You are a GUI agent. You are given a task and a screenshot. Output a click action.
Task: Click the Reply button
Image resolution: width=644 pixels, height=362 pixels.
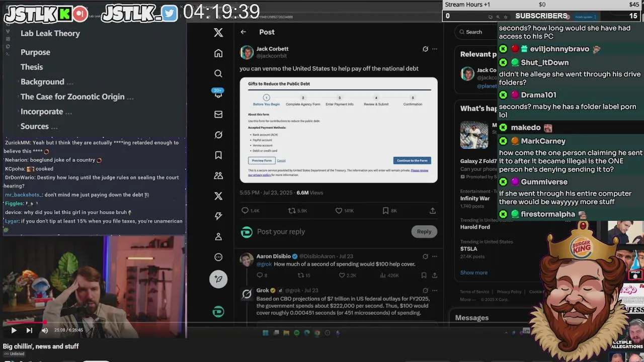[x=424, y=231]
